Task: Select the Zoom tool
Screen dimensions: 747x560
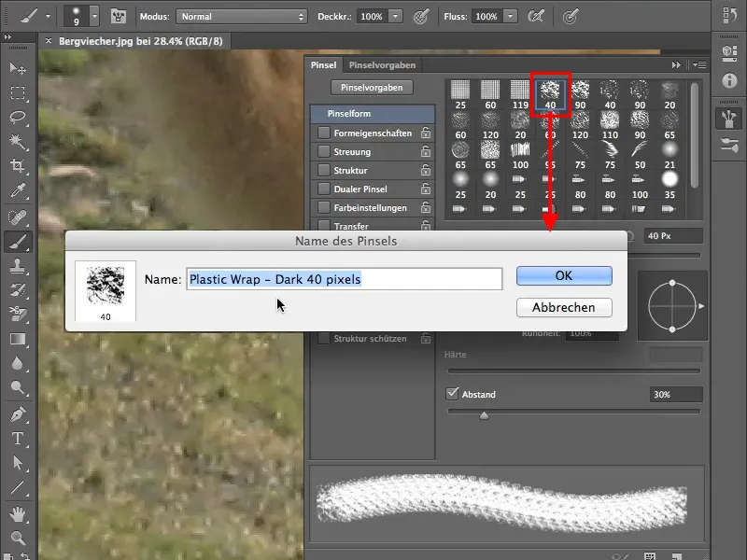Action: (18, 539)
